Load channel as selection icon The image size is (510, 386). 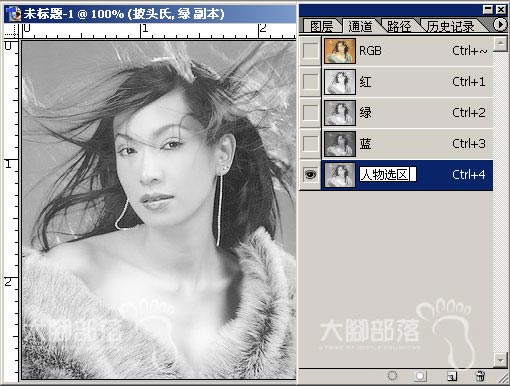pyautogui.click(x=393, y=376)
